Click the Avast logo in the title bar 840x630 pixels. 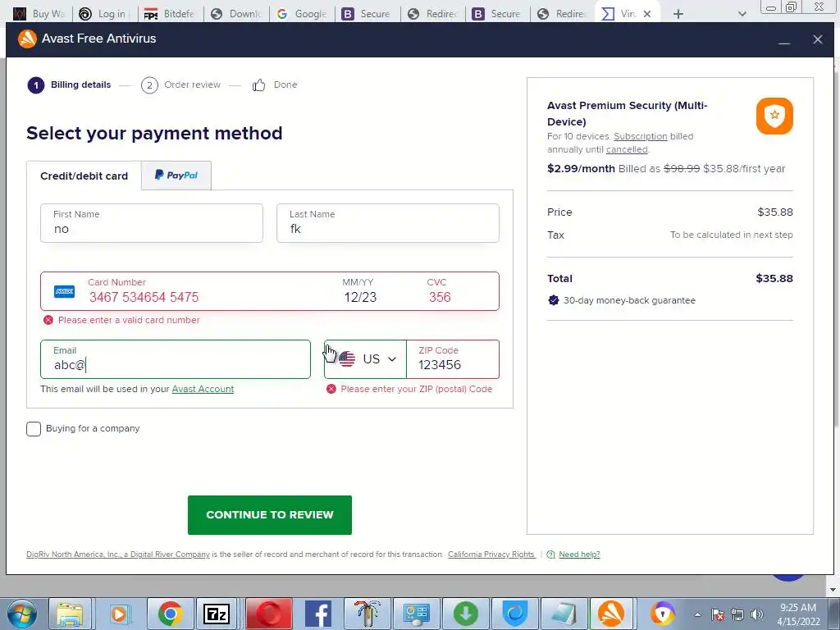coord(27,39)
